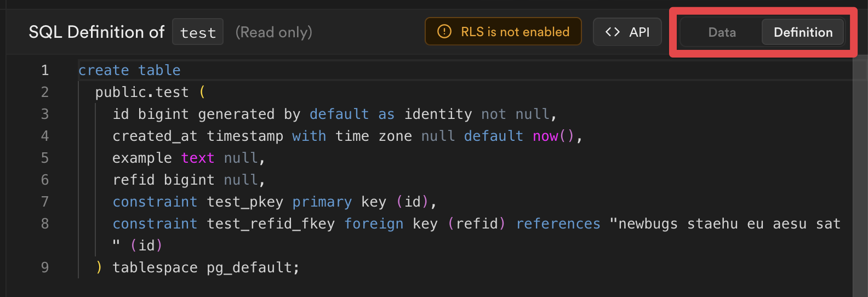
Task: Select the Definition view toggle
Action: pyautogui.click(x=803, y=32)
